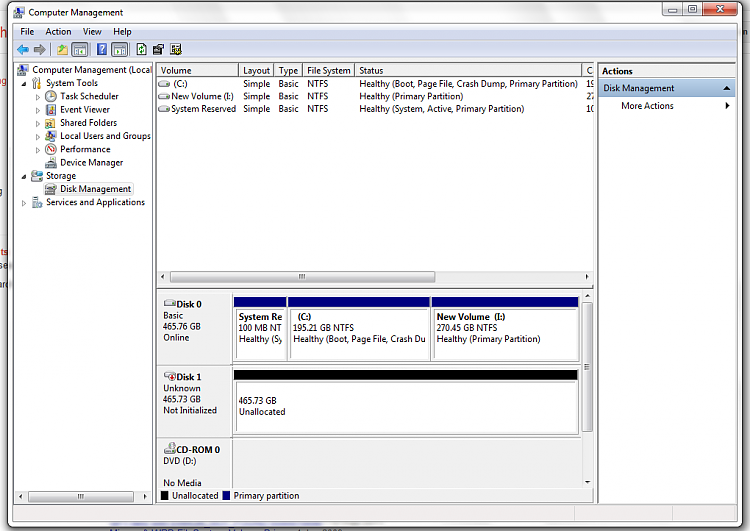Click the Performance monitor icon
This screenshot has height=531, width=750.
click(x=51, y=149)
